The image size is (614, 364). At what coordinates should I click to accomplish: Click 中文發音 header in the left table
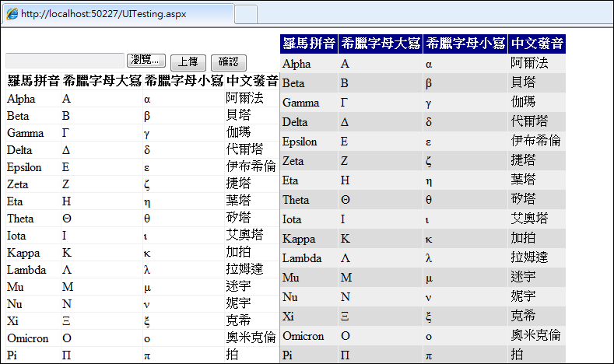pyautogui.click(x=252, y=81)
